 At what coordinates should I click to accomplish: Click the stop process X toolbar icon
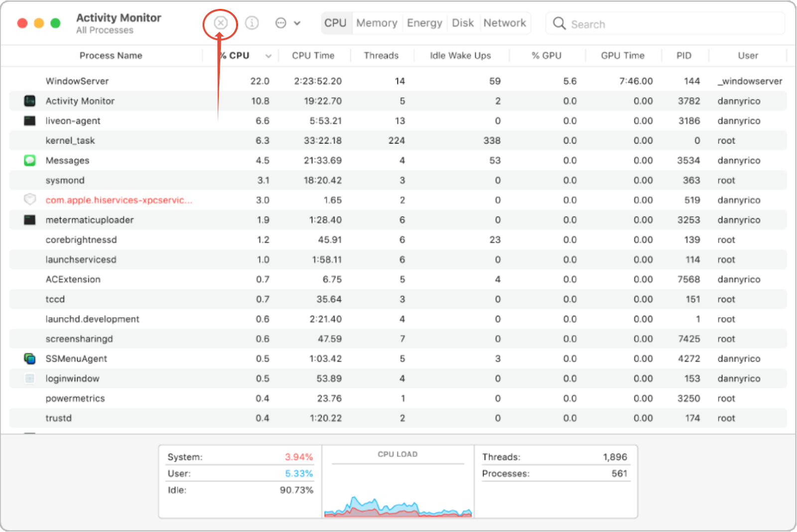[221, 23]
